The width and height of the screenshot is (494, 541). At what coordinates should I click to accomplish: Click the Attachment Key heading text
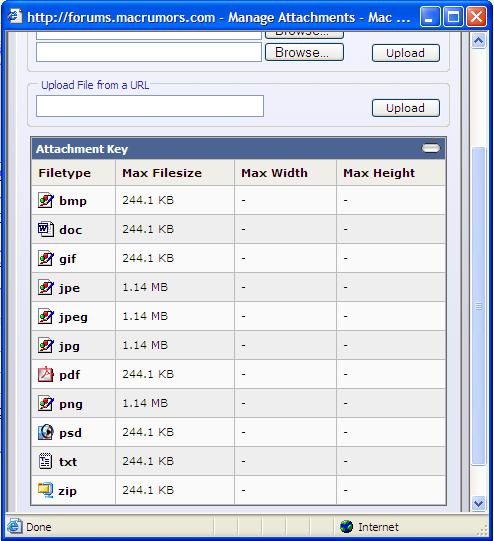click(82, 149)
